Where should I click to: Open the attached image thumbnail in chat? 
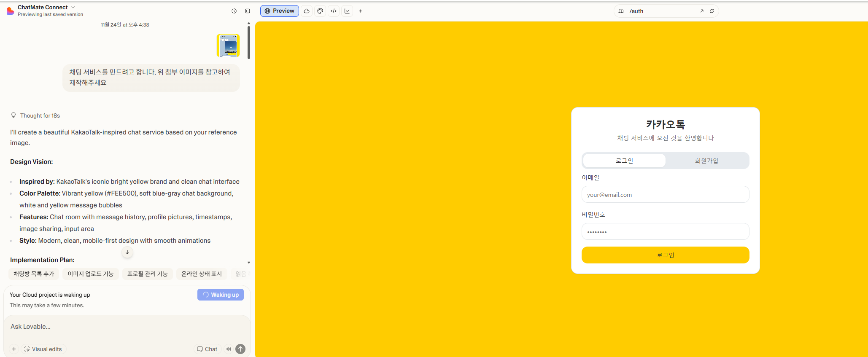228,46
